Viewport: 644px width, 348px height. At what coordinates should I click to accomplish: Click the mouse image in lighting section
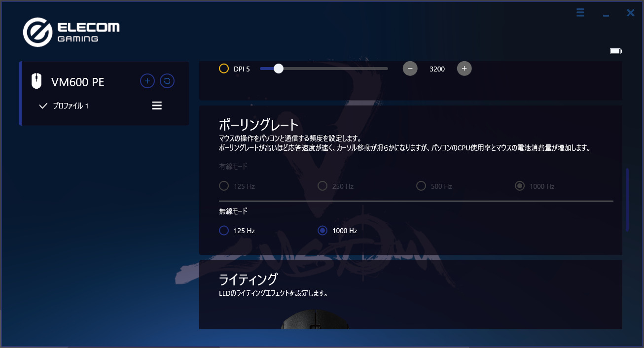(315, 319)
